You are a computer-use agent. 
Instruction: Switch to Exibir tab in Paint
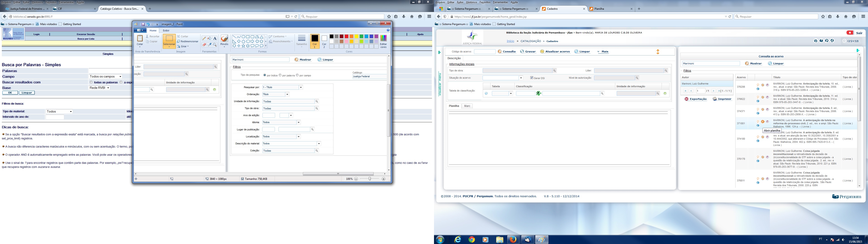click(166, 30)
